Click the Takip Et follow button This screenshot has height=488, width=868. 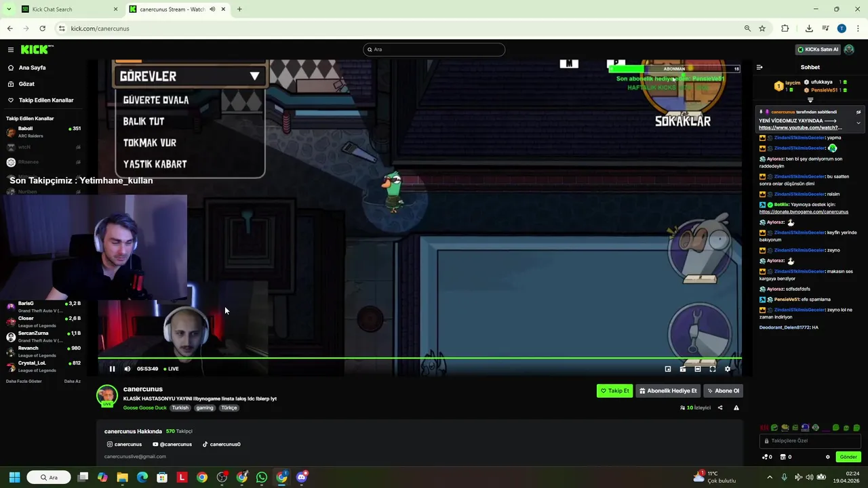tap(614, 390)
